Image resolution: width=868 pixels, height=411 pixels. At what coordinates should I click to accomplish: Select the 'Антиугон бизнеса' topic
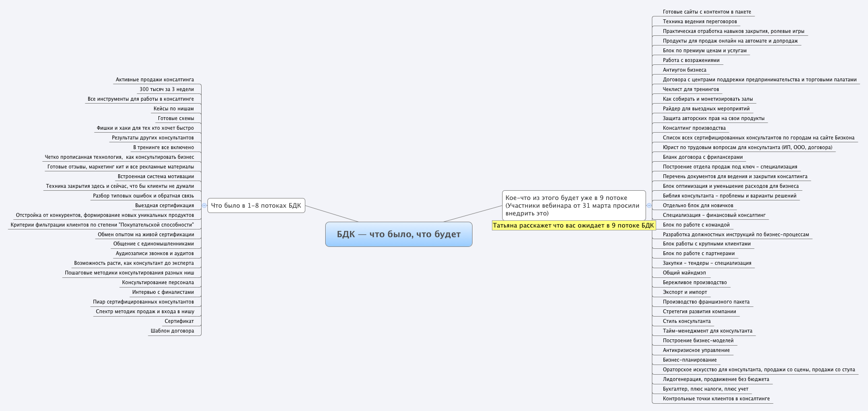(684, 70)
